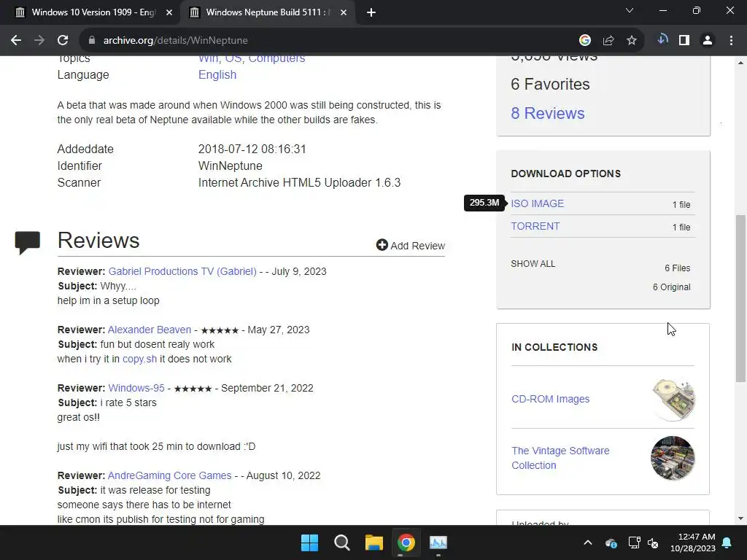Expand the tab search chevron
Screen dimensions: 747x560
point(630,10)
